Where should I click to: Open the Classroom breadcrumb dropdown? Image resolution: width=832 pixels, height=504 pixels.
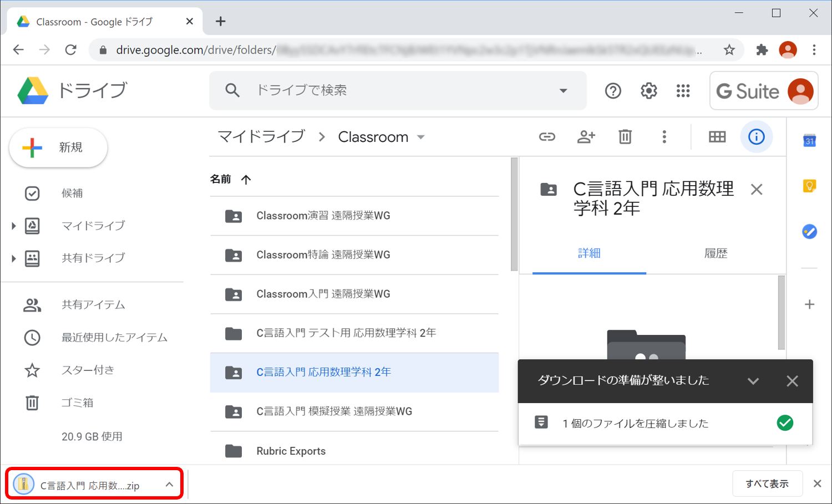tap(421, 137)
